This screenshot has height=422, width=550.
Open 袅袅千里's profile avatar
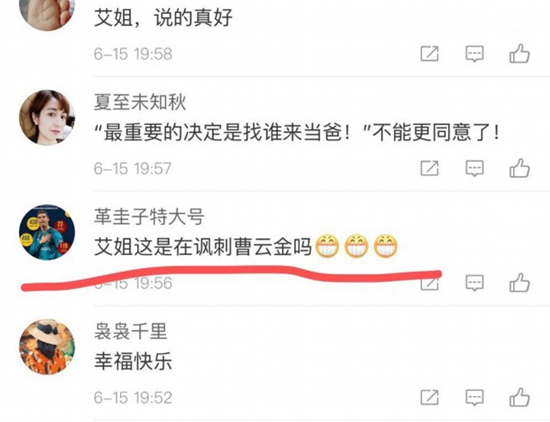point(47,347)
